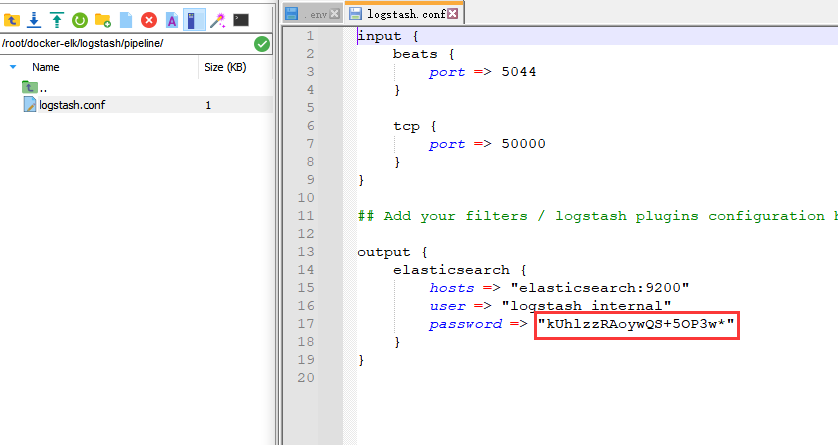The width and height of the screenshot is (838, 445).
Task: Refresh the remote folder with green circular icon
Action: point(80,20)
